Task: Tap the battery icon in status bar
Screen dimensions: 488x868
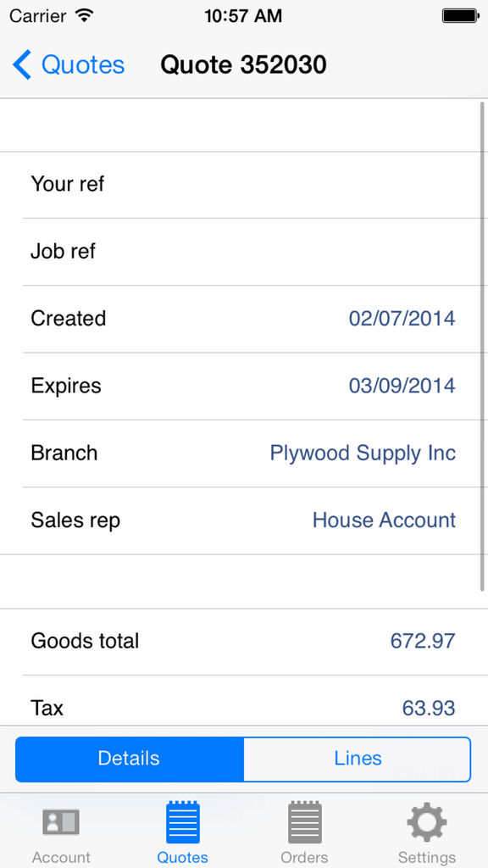Action: (460, 16)
